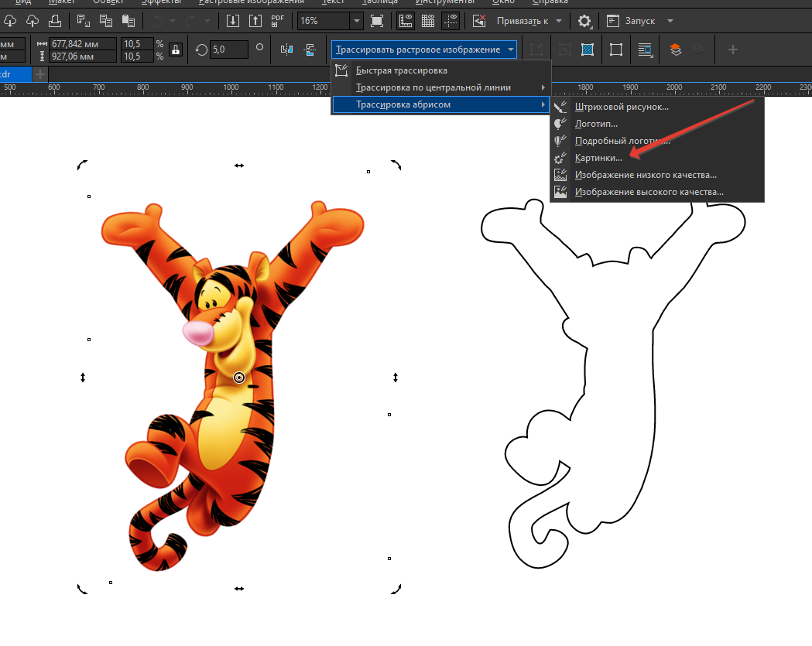Open the redo history dropdown arrow
Image resolution: width=812 pixels, height=646 pixels.
coord(207,21)
